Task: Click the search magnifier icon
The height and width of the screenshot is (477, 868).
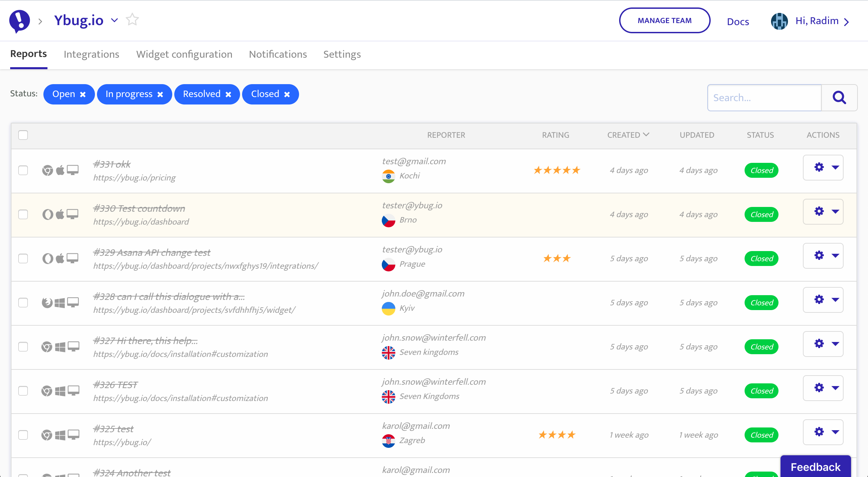Action: tap(839, 98)
